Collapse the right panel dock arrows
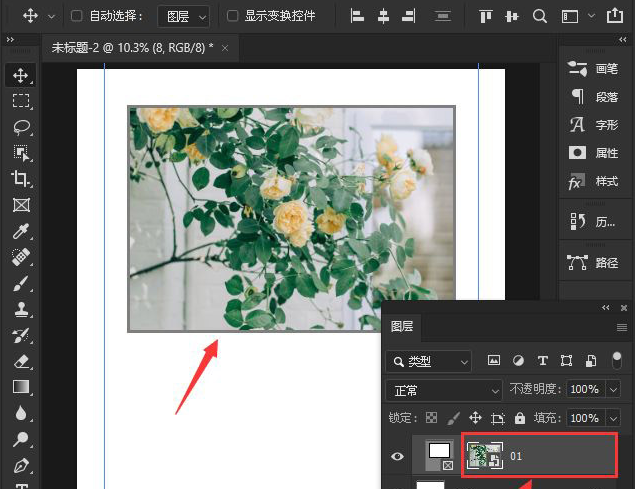Screen dimensions: 635x489 (623, 39)
